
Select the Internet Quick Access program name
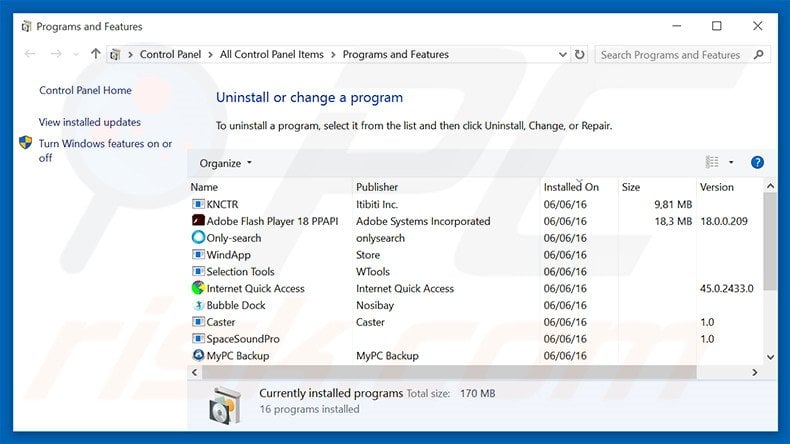point(255,288)
